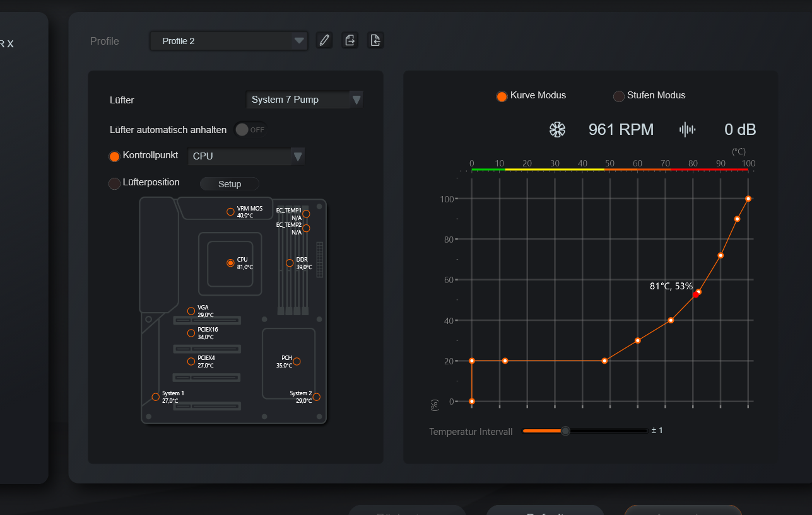The height and width of the screenshot is (515, 812).
Task: Select the VRM MOS sensor point
Action: point(231,212)
